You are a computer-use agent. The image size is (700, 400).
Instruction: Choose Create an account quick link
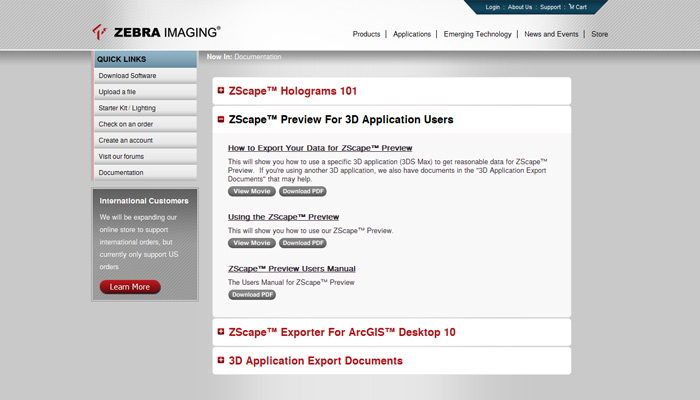pyautogui.click(x=145, y=140)
